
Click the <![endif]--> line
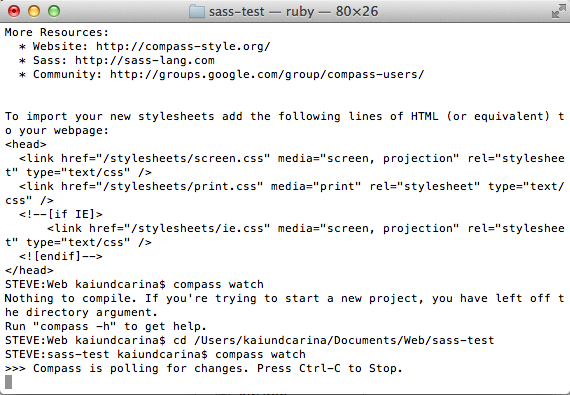pyautogui.click(x=61, y=257)
